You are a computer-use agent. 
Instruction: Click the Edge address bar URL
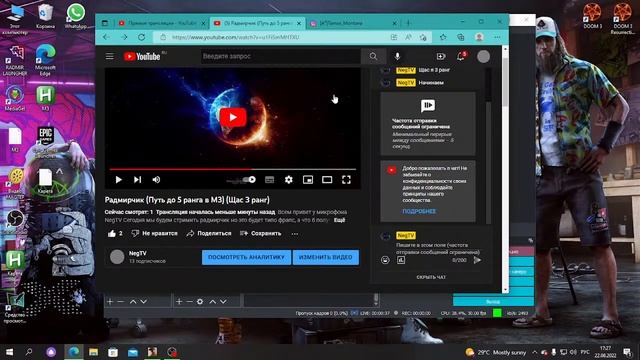point(236,37)
